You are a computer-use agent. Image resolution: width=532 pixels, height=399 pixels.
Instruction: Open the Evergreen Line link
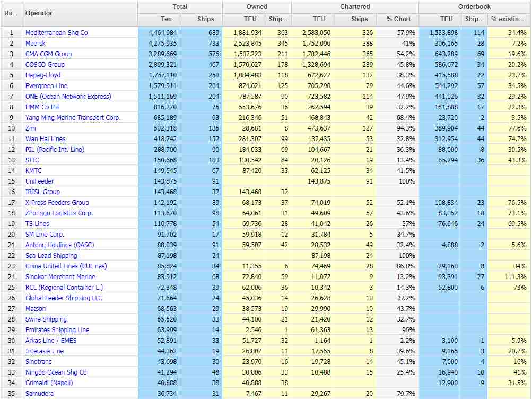point(46,85)
